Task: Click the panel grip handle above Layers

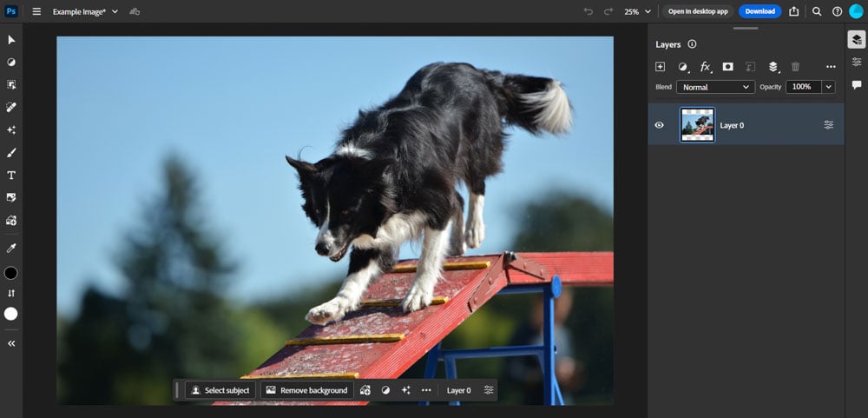Action: point(746,29)
